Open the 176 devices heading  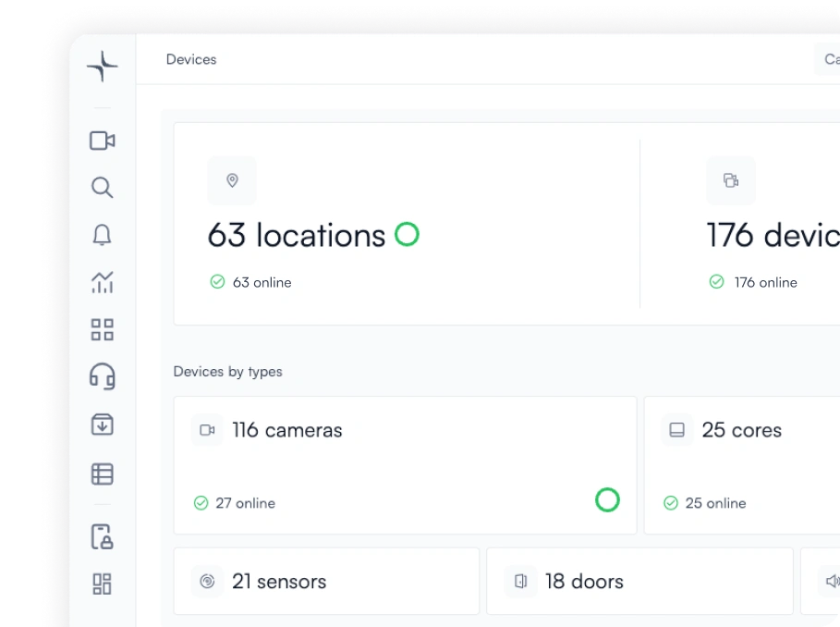[x=773, y=235]
